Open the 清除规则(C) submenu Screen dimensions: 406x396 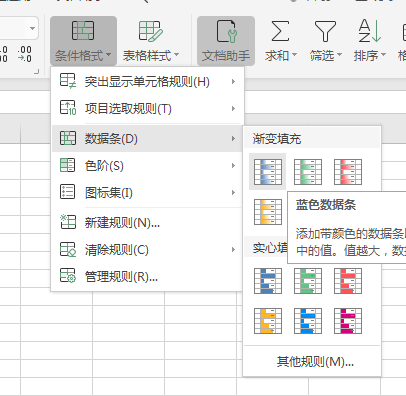click(148, 250)
